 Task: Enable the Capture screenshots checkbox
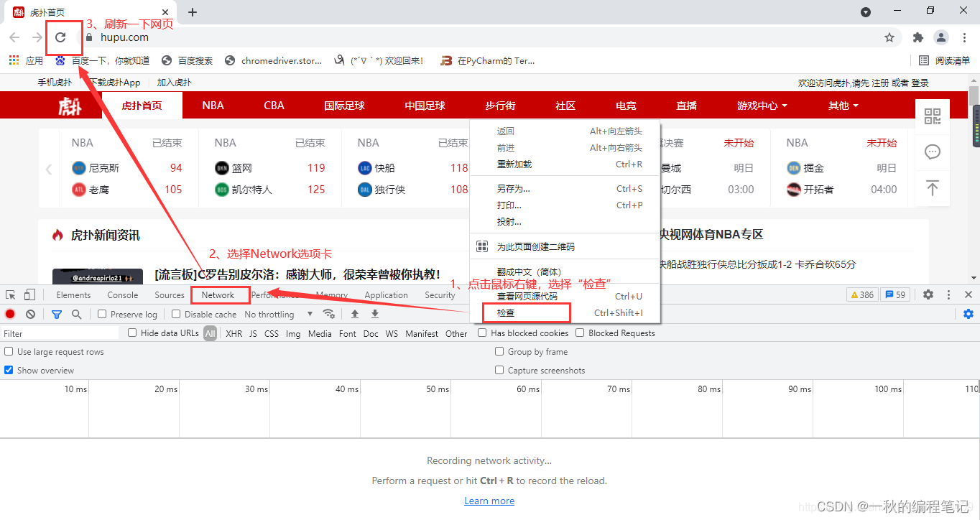tap(499, 370)
